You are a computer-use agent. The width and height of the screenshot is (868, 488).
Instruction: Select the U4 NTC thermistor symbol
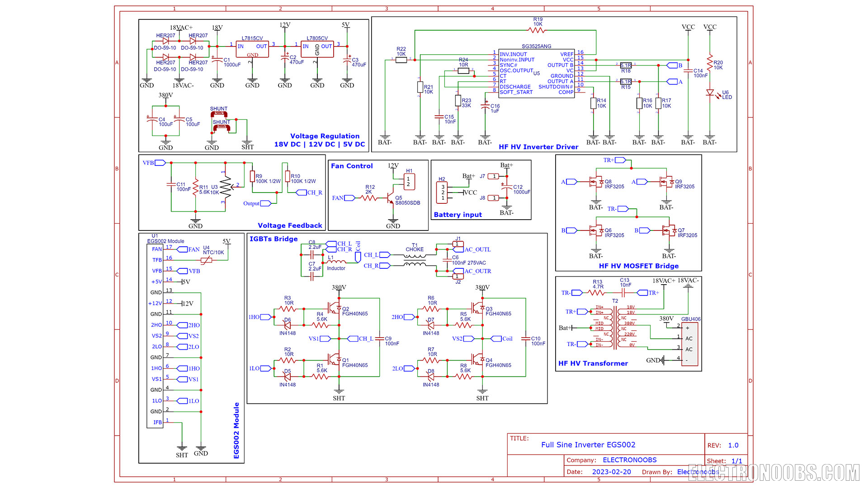coord(206,260)
